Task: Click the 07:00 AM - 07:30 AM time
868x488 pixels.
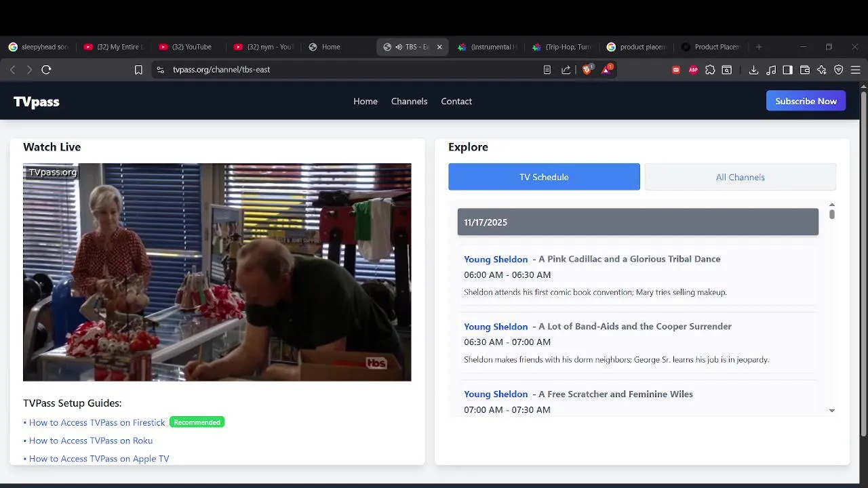Action: (507, 409)
